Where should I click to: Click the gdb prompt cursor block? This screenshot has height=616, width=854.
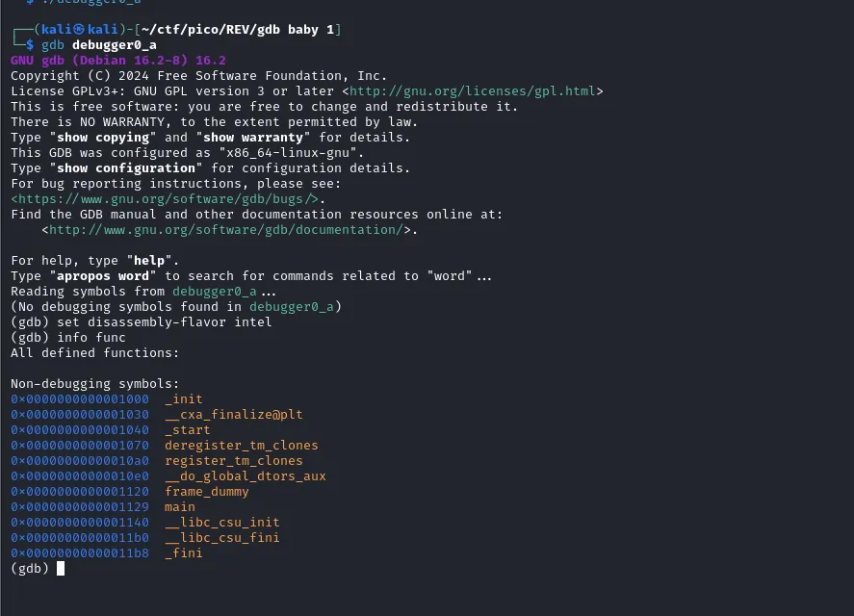click(x=61, y=569)
